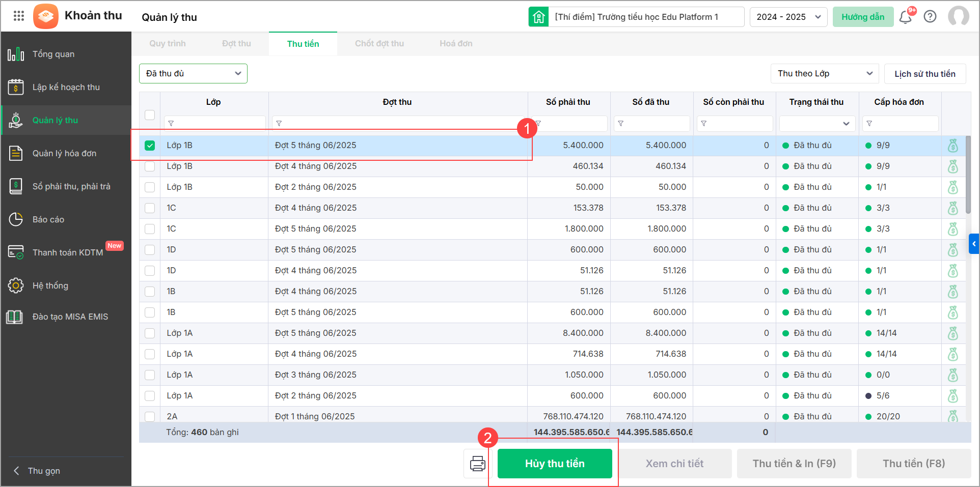Image resolution: width=980 pixels, height=487 pixels.
Task: Click the filter icon under Đợt thu column
Action: pyautogui.click(x=279, y=124)
